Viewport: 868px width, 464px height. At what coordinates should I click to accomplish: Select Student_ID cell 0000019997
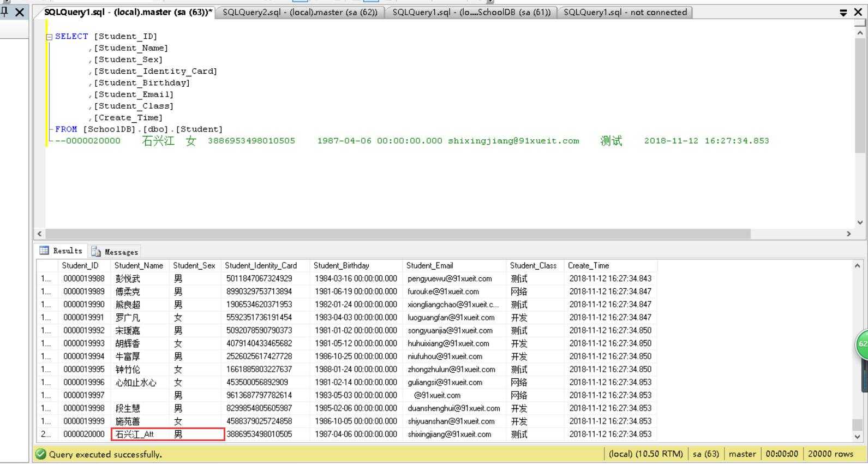pyautogui.click(x=84, y=395)
